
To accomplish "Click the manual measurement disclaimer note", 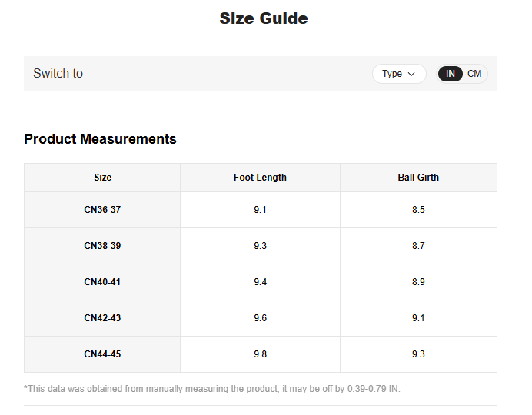I will [x=212, y=389].
